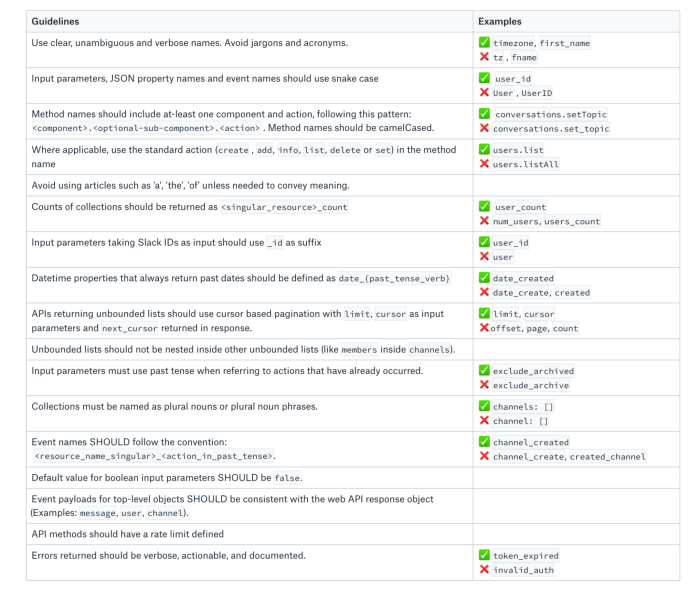Viewport: 688px width, 591px height.
Task: Click green checkmark beside date_created
Action: pyautogui.click(x=484, y=278)
